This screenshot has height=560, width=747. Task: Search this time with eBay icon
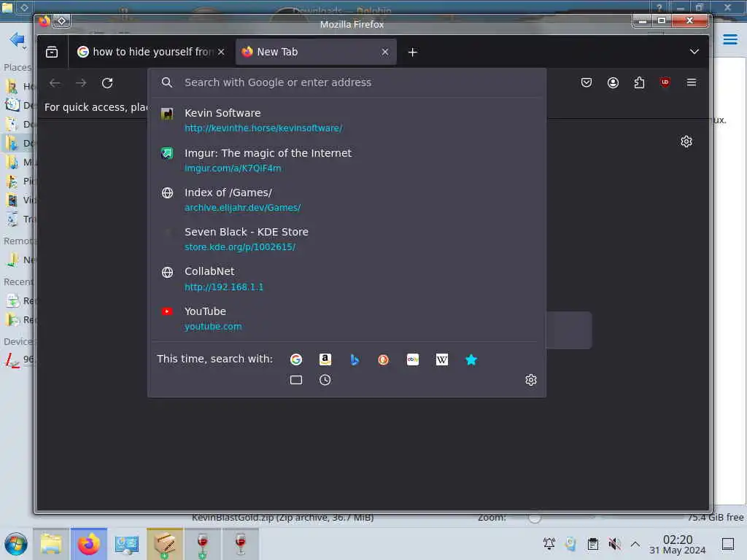pos(413,359)
